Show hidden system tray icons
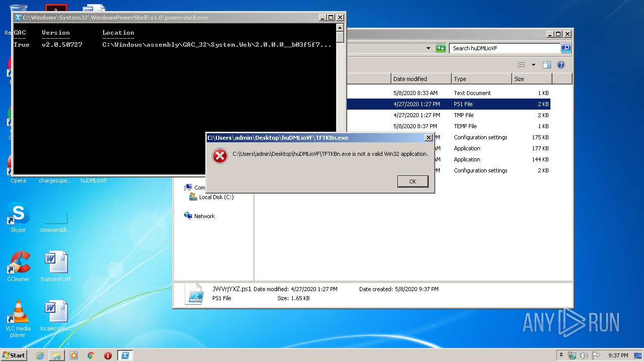Image resolution: width=644 pixels, height=362 pixels. pos(561,355)
